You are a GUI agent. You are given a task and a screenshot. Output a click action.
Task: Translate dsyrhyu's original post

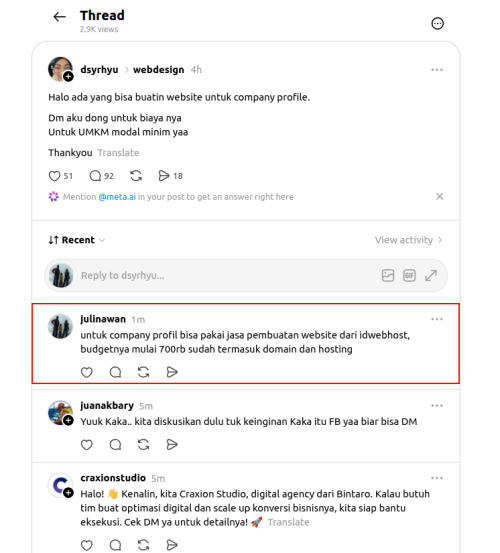(118, 153)
